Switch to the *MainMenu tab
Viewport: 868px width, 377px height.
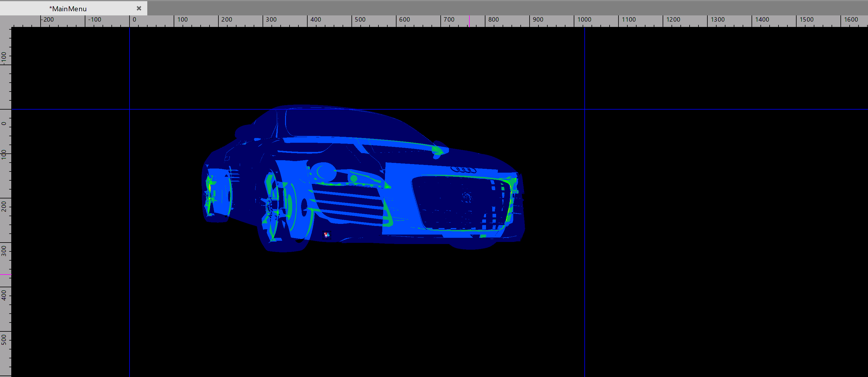68,9
